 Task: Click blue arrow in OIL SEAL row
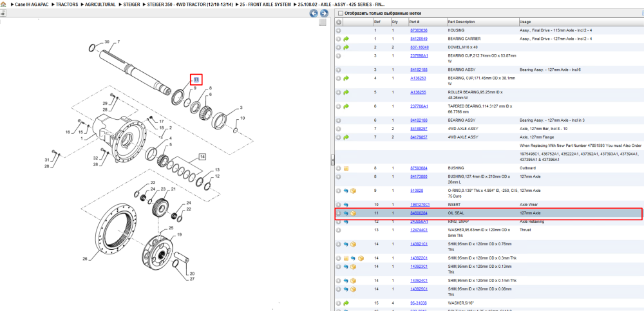pos(346,213)
